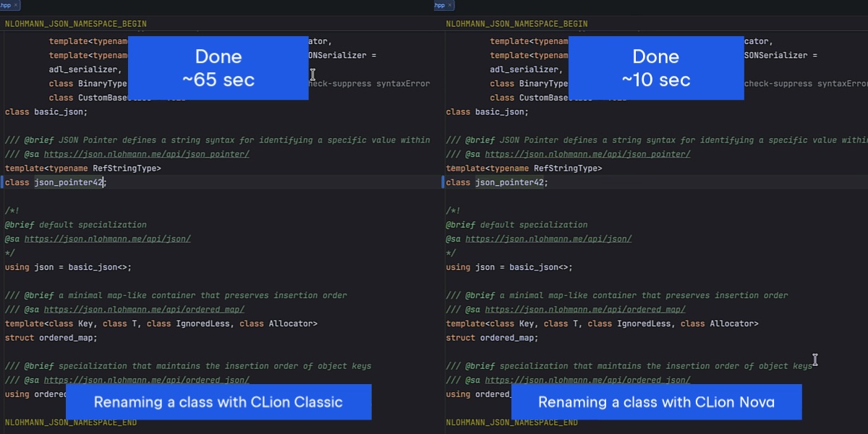Click the 'Done ~10 sec' overlay
Image resolution: width=868 pixels, height=434 pixels.
(x=656, y=68)
